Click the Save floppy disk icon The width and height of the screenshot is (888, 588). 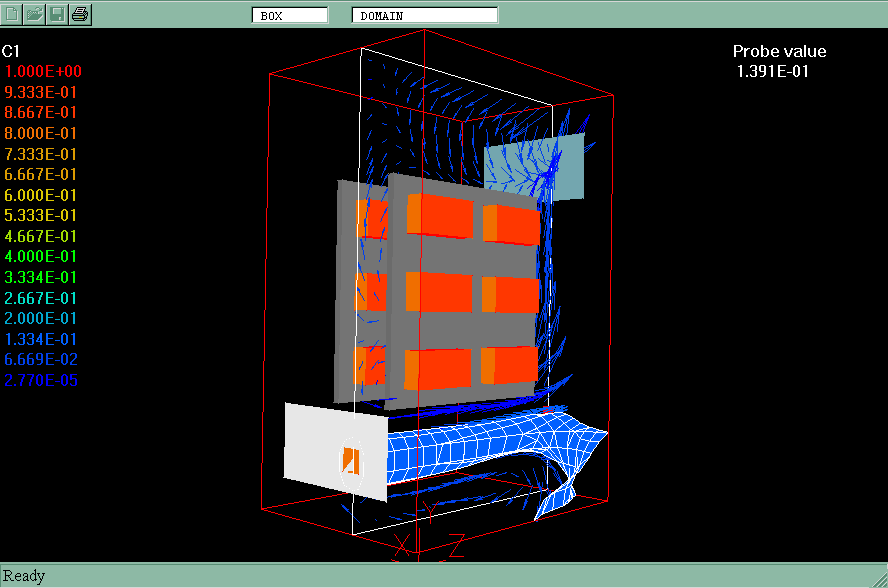[x=58, y=14]
